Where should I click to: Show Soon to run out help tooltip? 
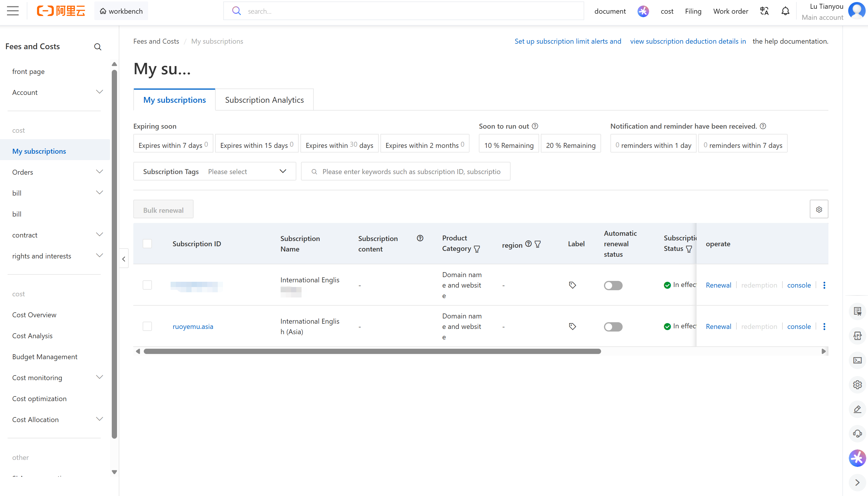[x=535, y=126]
